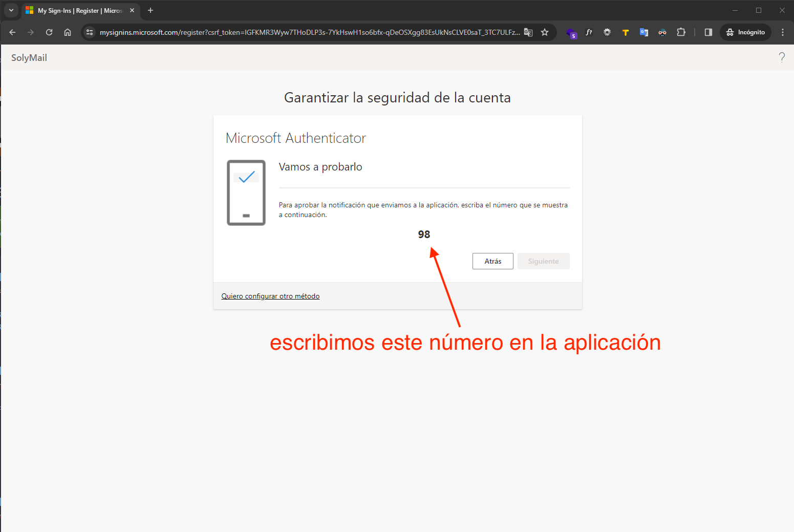
Task: Click the Atrás button
Action: pos(492,261)
